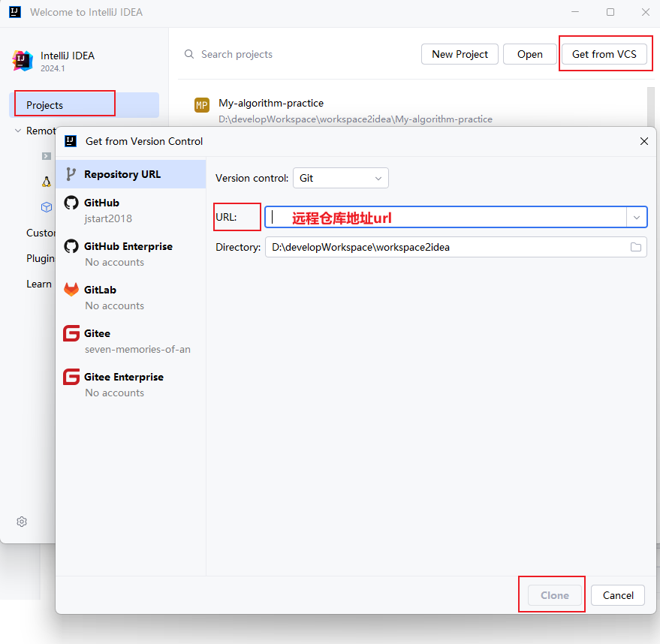
Task: Select GitHub Enterprise entry
Action: [131, 254]
